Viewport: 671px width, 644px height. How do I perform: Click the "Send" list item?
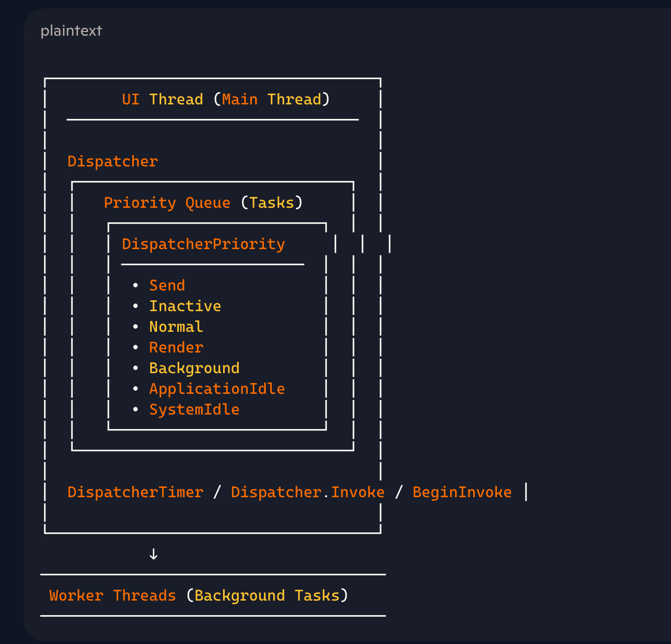coord(167,285)
